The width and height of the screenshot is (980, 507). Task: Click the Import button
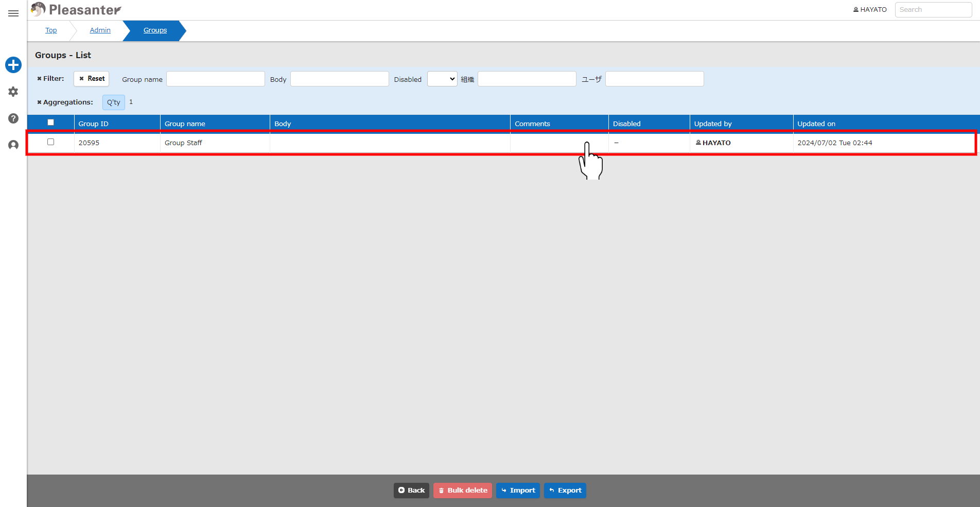click(518, 491)
